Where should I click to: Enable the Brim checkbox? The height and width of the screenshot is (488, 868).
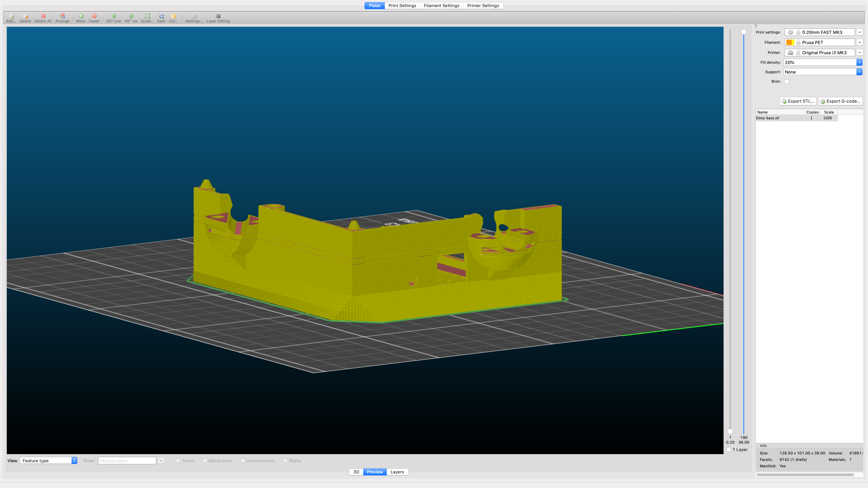[787, 81]
